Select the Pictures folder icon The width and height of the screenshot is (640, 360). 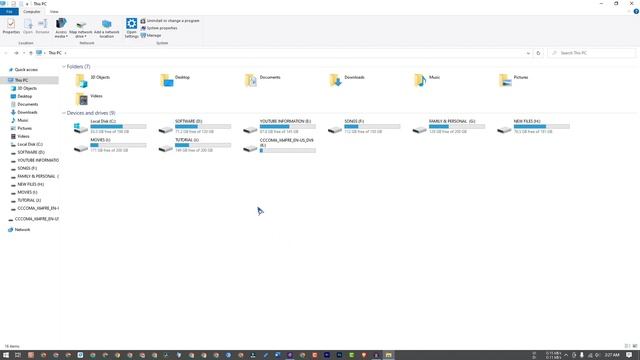tap(505, 80)
